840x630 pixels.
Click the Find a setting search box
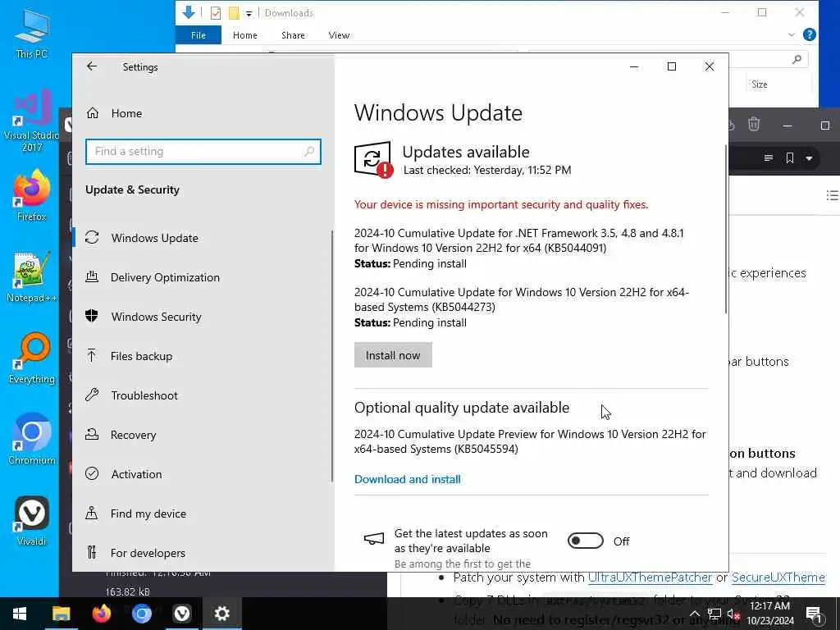pos(203,152)
